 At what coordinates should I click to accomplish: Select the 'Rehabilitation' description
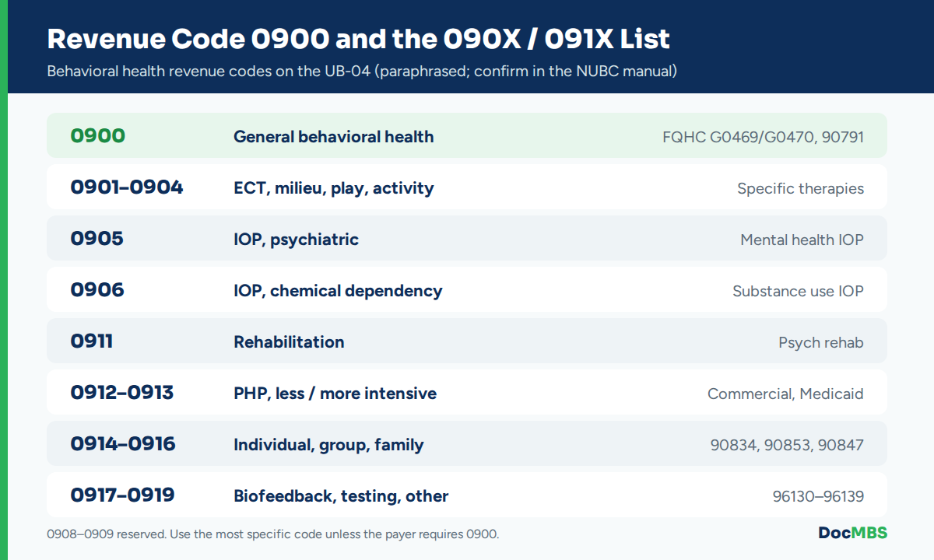(289, 342)
